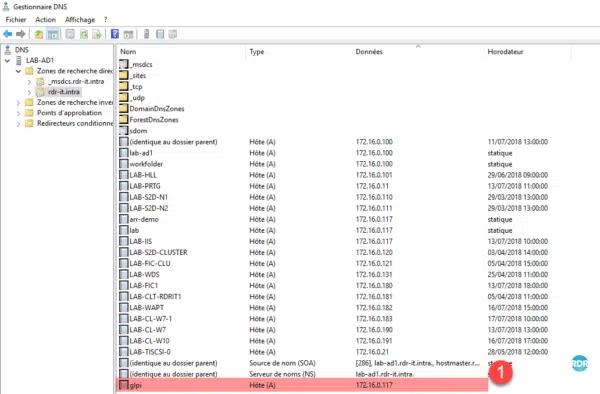
Task: Click the record icon beside LAB-PRTG
Action: point(124,186)
